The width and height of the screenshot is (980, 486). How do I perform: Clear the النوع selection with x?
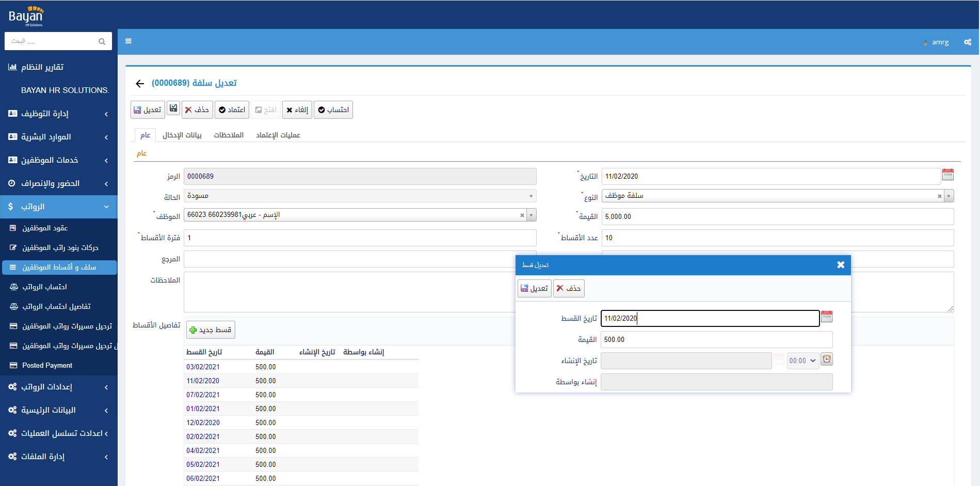coord(940,196)
